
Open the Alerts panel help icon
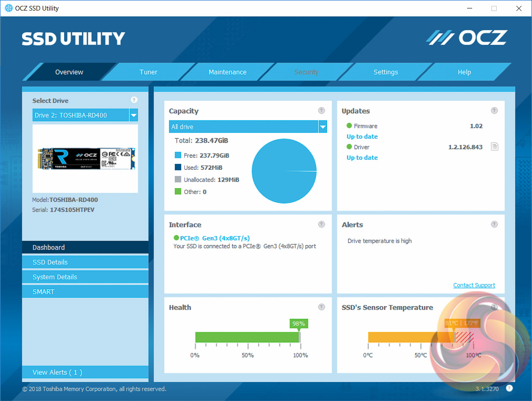point(494,224)
